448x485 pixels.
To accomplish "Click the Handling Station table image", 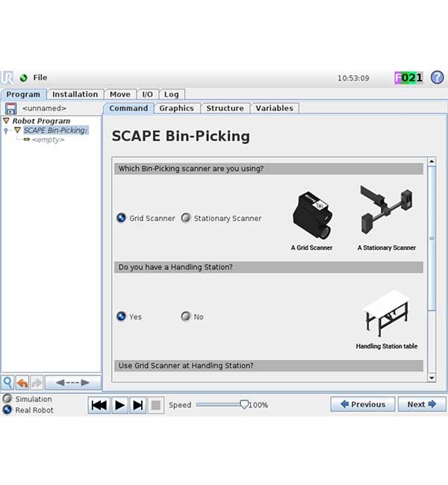I will pyautogui.click(x=386, y=313).
